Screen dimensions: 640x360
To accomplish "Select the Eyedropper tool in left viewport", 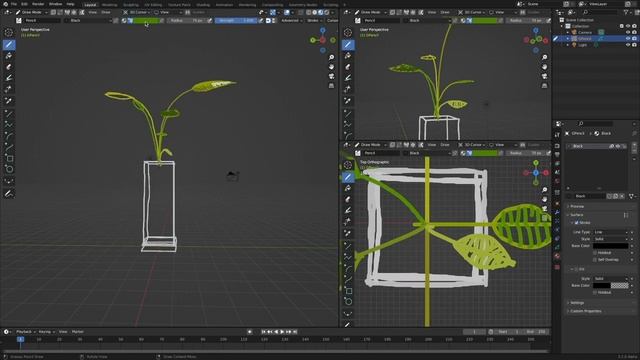I will (x=9, y=100).
